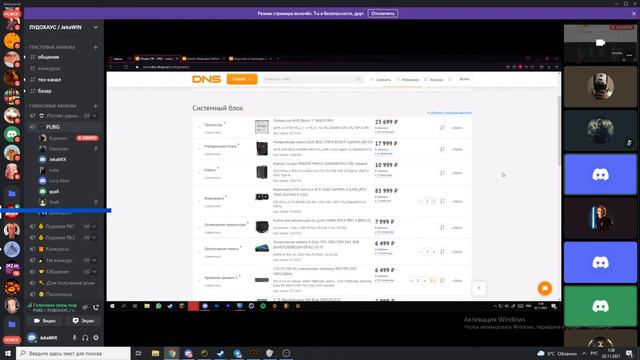Viewport: 640px width, 360px height.
Task: Open the processor product thumbnail
Action: click(x=262, y=127)
